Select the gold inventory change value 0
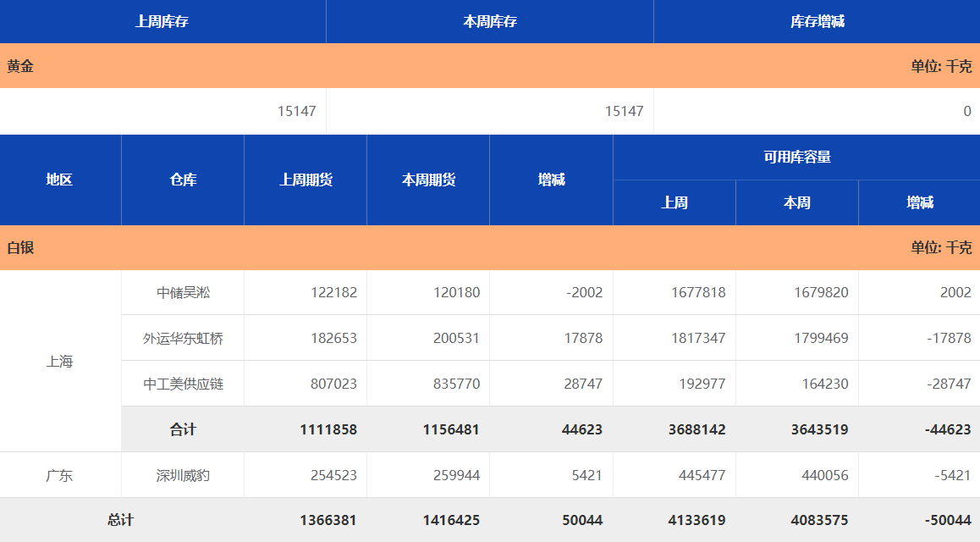This screenshot has height=542, width=980. click(x=966, y=111)
